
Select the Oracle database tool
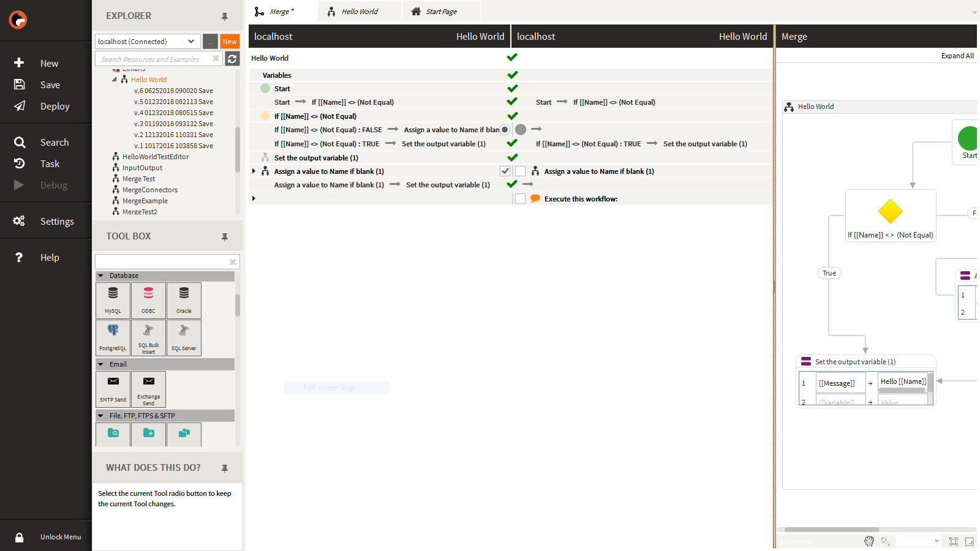pos(184,299)
